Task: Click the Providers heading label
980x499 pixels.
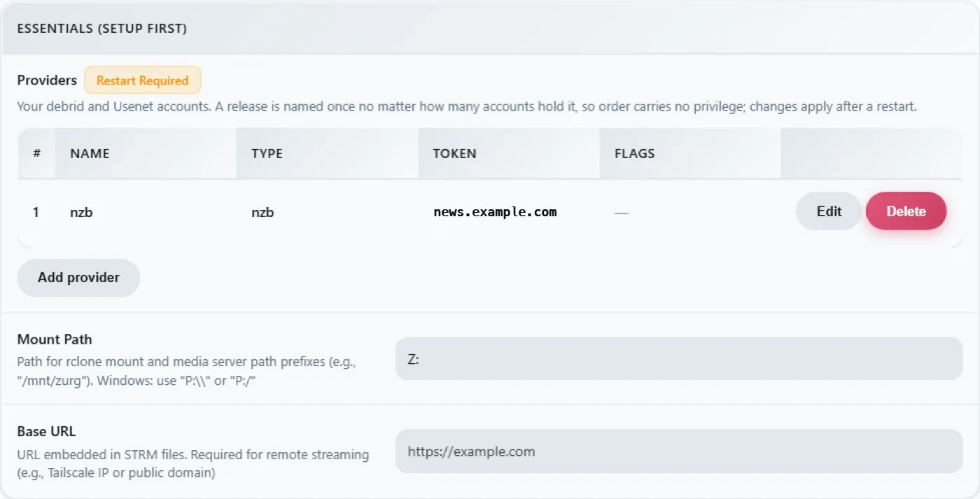Action: click(x=47, y=80)
